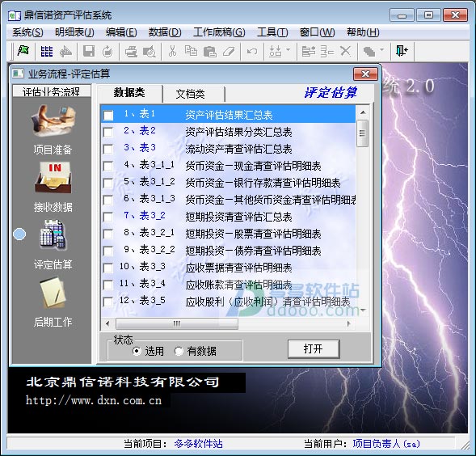Screen dimensions: 476x456
Task: Check the box for 表3 流动资产清查评估汇总表
Action: pyautogui.click(x=108, y=150)
